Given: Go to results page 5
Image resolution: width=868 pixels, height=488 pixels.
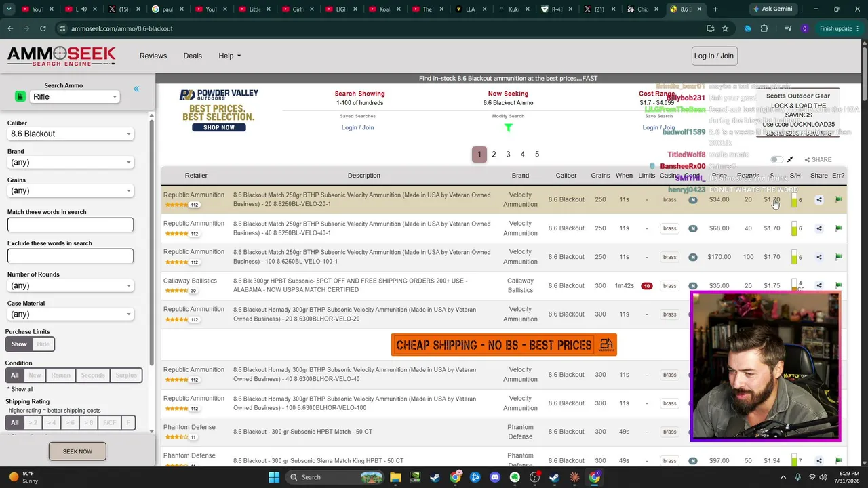Looking at the screenshot, I should (537, 155).
